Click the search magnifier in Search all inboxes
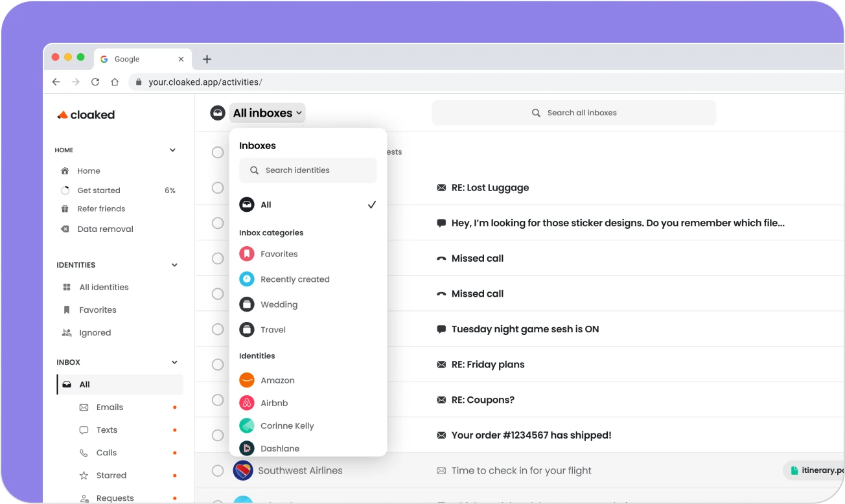 [536, 113]
